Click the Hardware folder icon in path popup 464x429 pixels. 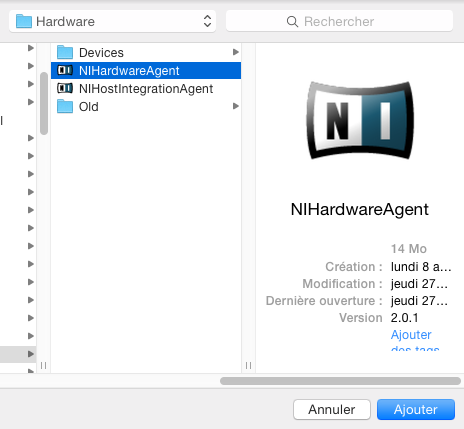(x=24, y=21)
